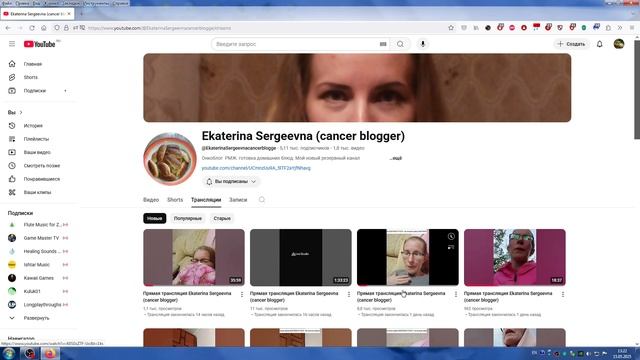Bookmark this page with star icon
This screenshot has height=360, width=640.
(x=451, y=28)
